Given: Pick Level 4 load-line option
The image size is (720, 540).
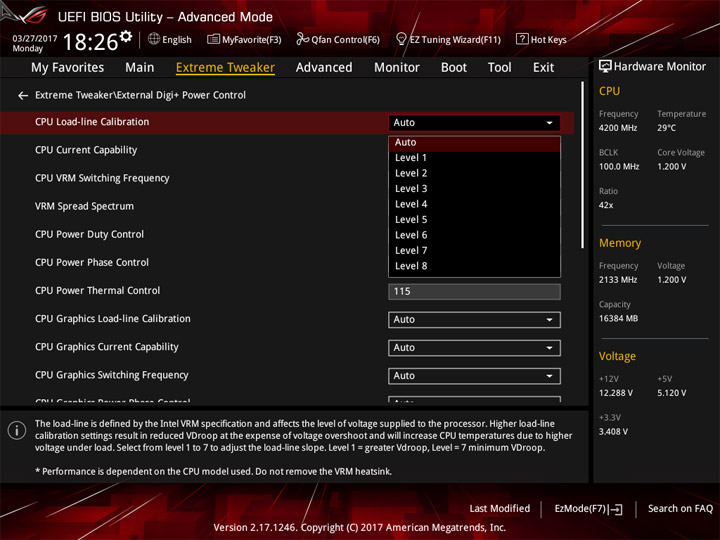Looking at the screenshot, I should tap(474, 204).
